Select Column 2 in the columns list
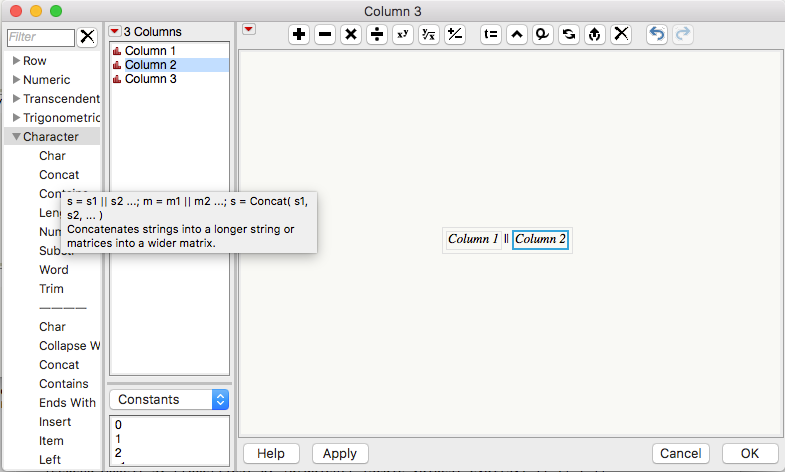 170,65
